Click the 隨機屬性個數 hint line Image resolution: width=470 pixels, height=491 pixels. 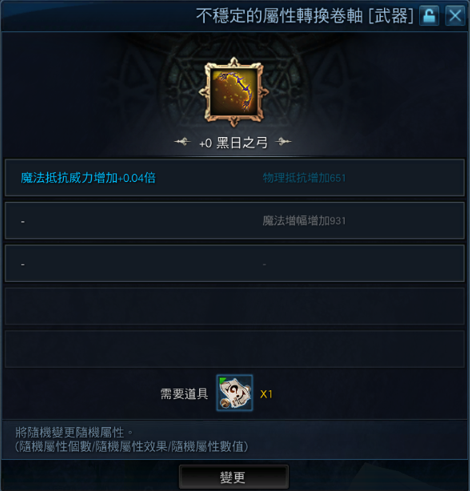[132, 447]
